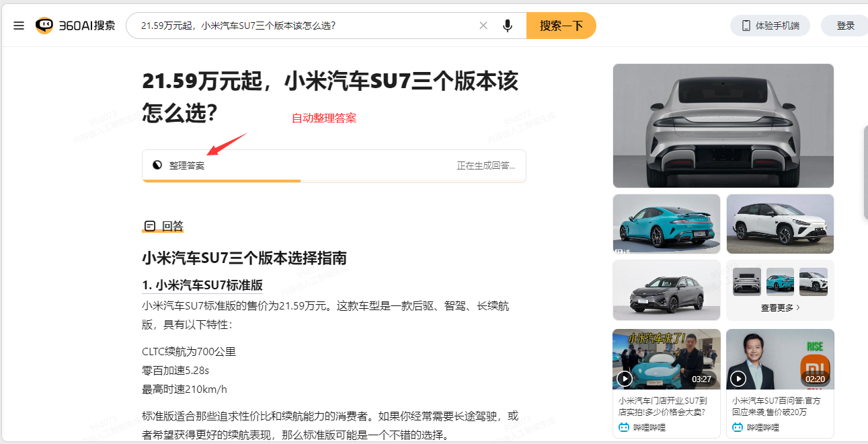This screenshot has height=444, width=868.
Task: Play the 03:27 video thumbnail
Action: [x=666, y=359]
